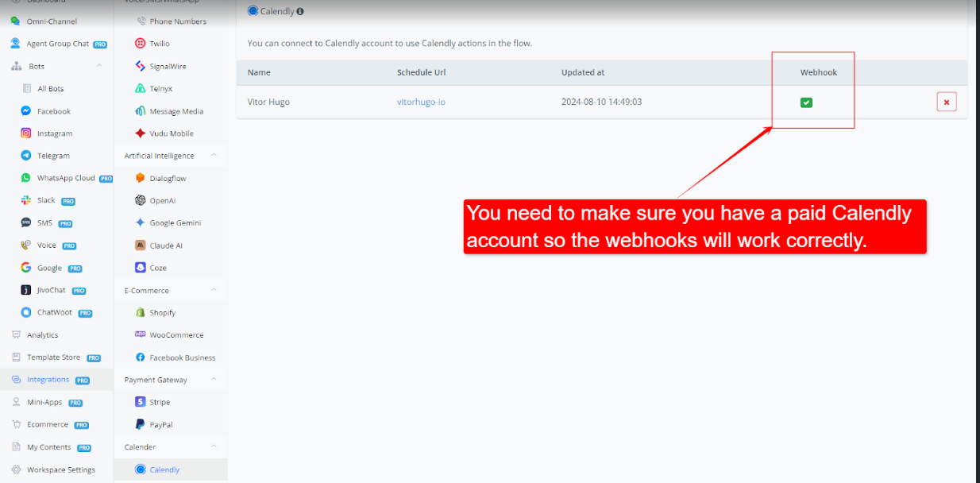The height and width of the screenshot is (483, 980).
Task: Open the Template Store sidebar item
Action: click(x=53, y=357)
